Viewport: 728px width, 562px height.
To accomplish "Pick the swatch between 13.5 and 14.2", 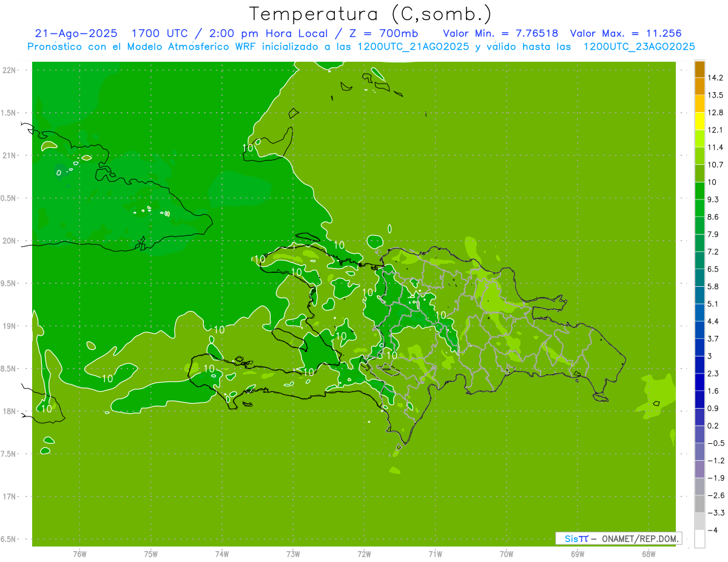I will tap(699, 86).
